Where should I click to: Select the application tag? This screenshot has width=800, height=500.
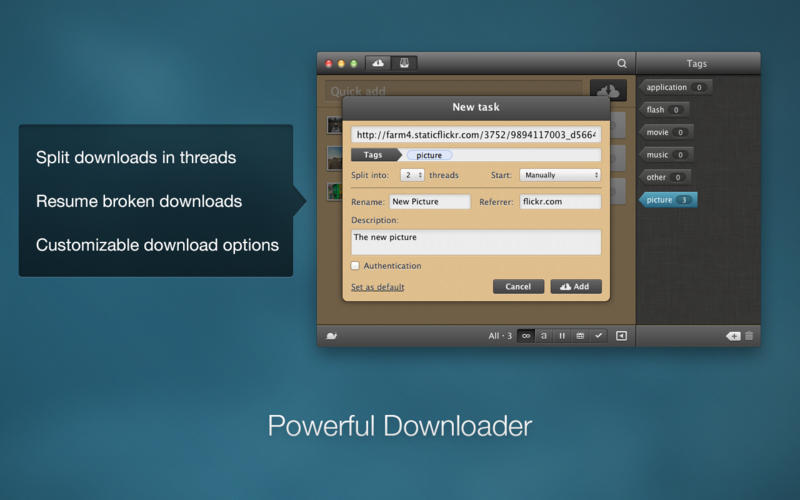[674, 87]
